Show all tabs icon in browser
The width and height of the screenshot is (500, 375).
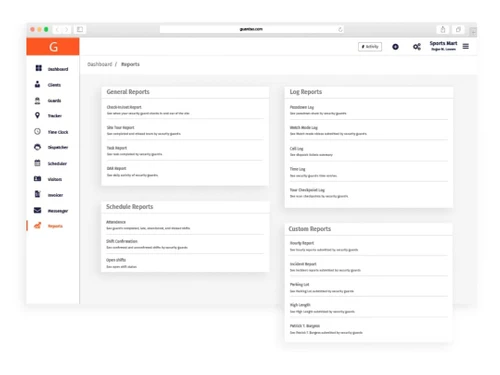[x=458, y=29]
